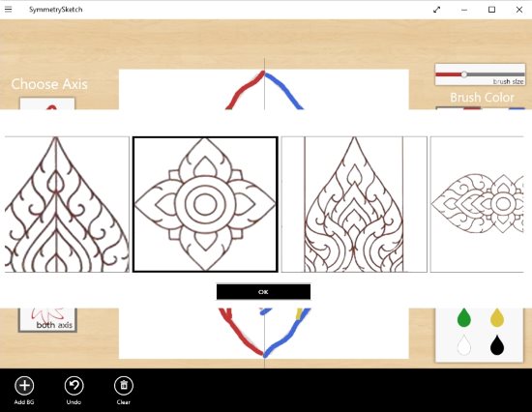Select the both axis symmetry option
This screenshot has height=412, width=532.
click(47, 320)
